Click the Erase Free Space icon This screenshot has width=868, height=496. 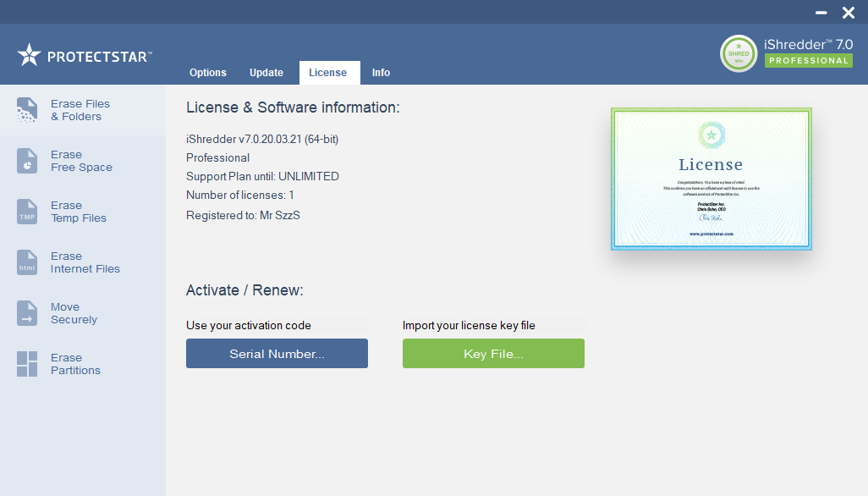[26, 161]
